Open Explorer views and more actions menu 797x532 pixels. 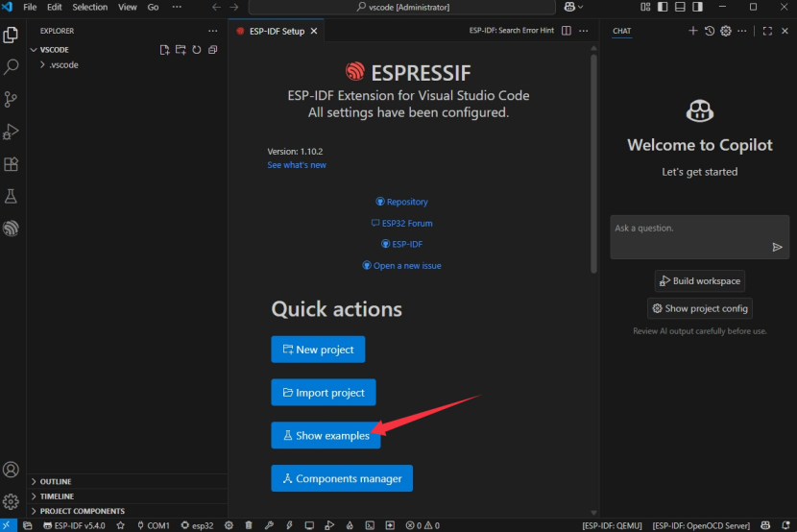coord(212,31)
